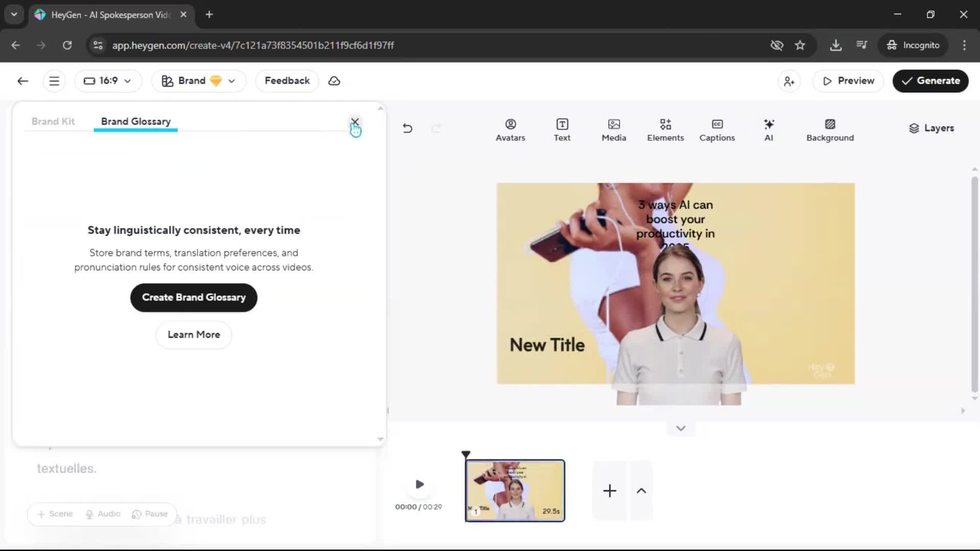Click Create Brand Glossary button
The height and width of the screenshot is (551, 980).
click(x=193, y=297)
